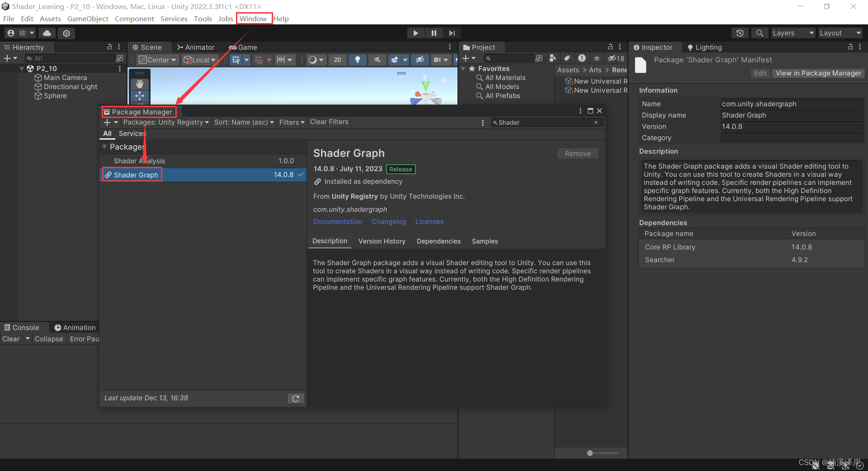Open the Filters dropdown

tap(292, 122)
